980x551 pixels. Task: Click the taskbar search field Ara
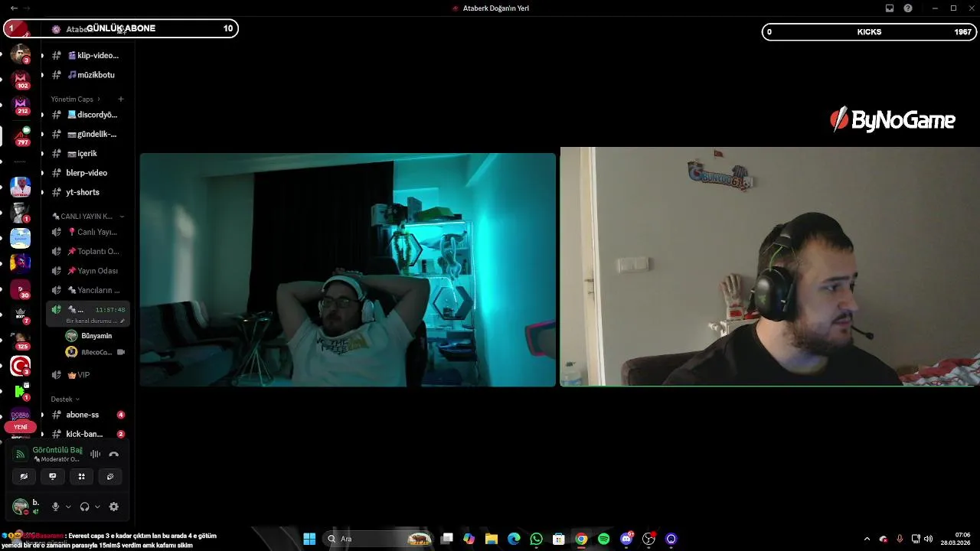pyautogui.click(x=378, y=539)
